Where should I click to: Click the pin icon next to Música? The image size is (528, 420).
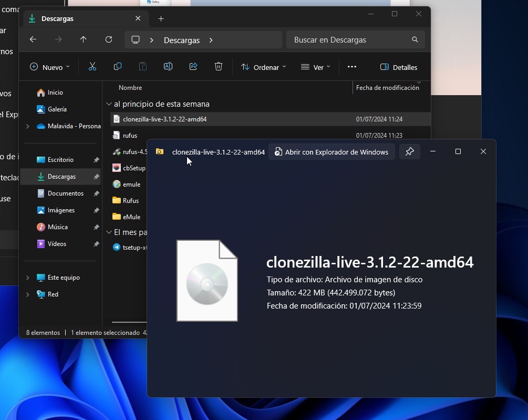point(96,227)
